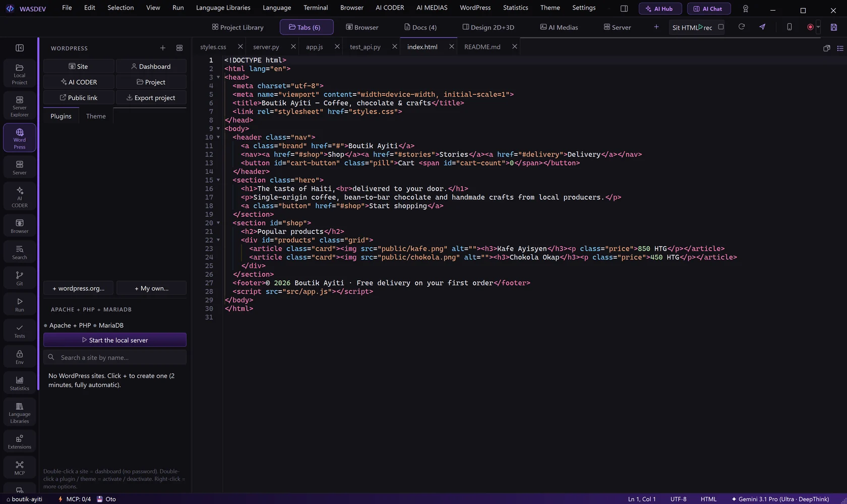Close the README.md editor tab
The width and height of the screenshot is (847, 504).
pyautogui.click(x=514, y=46)
